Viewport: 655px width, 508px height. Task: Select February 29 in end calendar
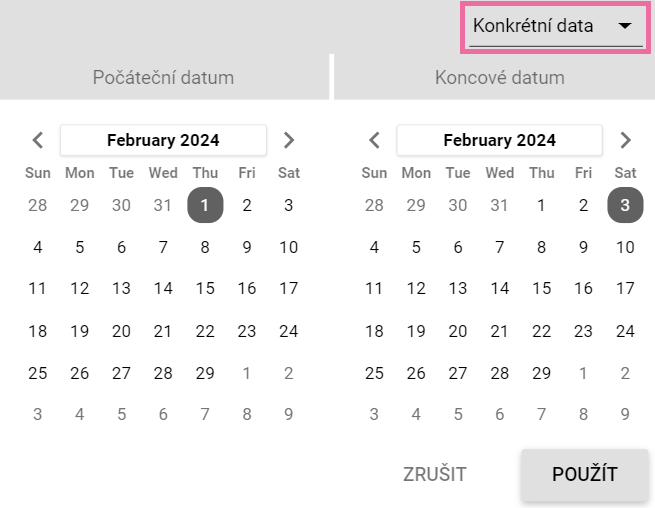[541, 373]
